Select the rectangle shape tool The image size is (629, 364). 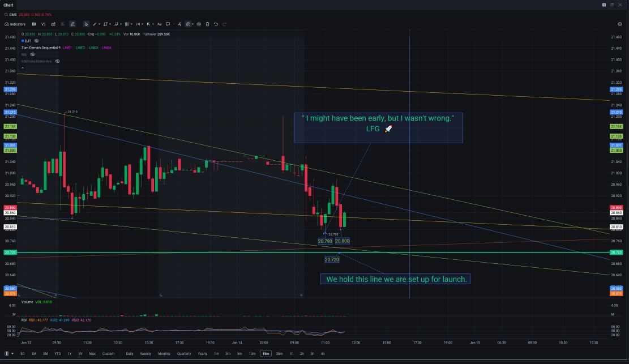(x=105, y=24)
